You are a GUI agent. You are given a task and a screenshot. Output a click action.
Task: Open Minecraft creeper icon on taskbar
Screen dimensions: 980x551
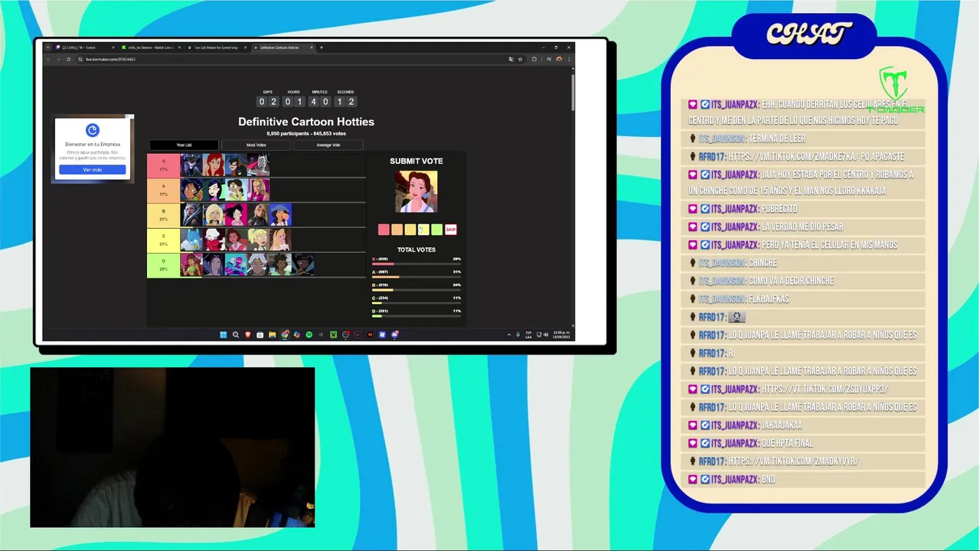click(334, 334)
